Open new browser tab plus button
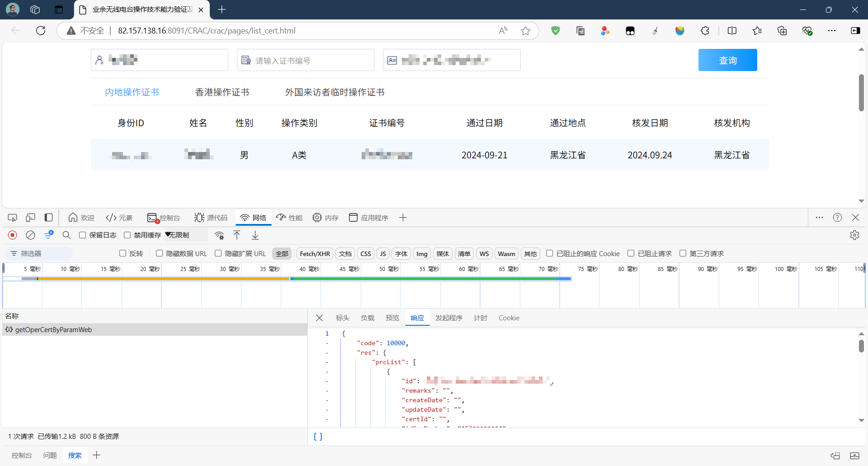Viewport: 868px width, 466px height. pos(222,10)
